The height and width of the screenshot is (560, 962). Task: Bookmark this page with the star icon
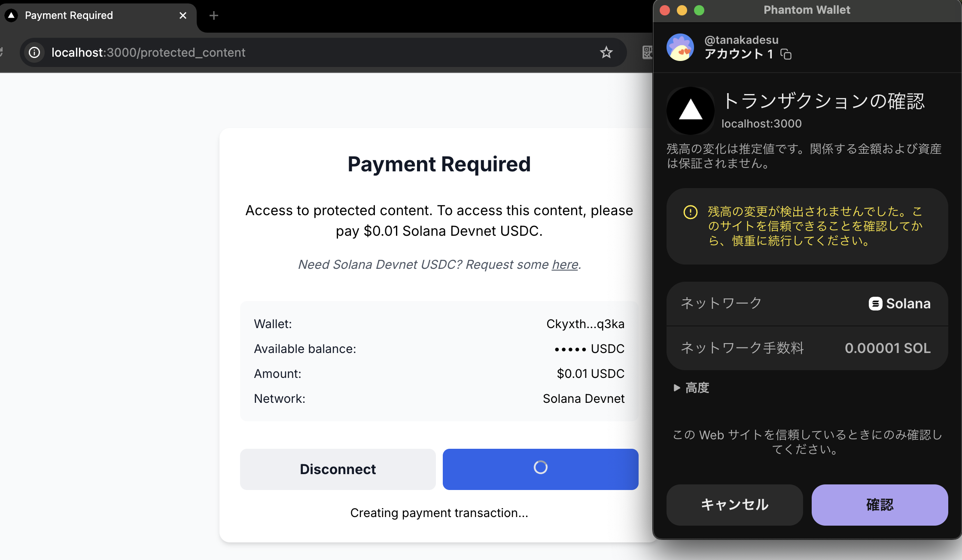606,52
